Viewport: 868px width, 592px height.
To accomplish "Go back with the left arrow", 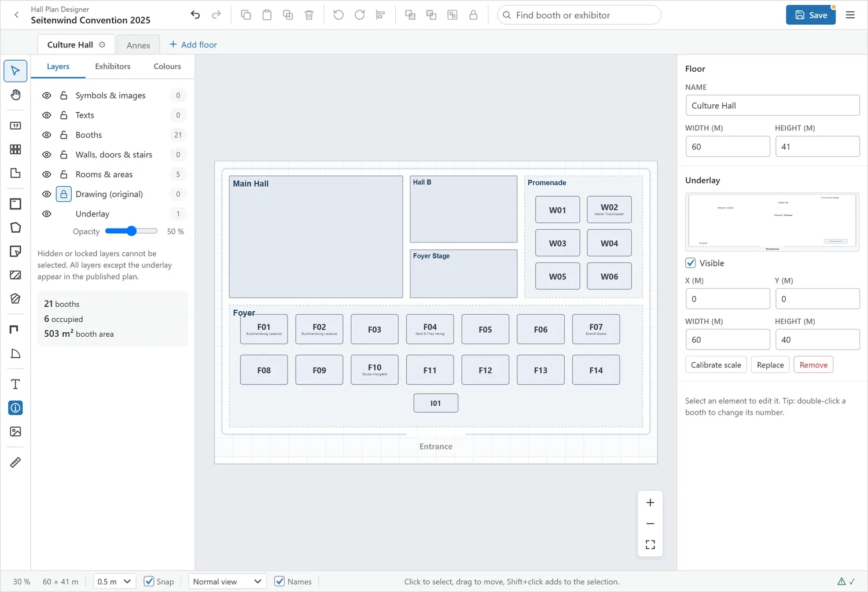I will [16, 15].
